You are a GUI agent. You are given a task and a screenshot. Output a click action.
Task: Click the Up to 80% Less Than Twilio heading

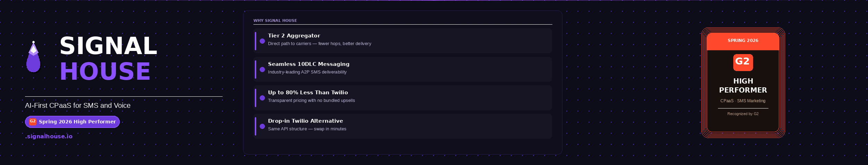pos(308,93)
